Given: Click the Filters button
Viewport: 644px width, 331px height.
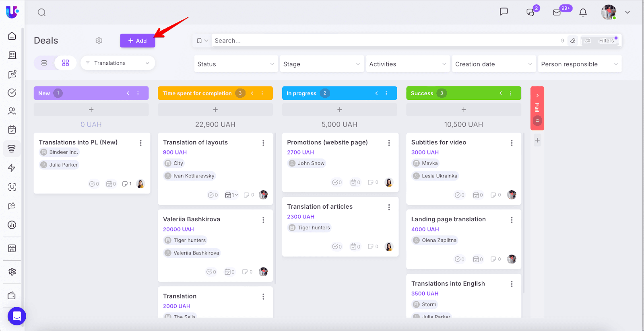Looking at the screenshot, I should [x=602, y=41].
